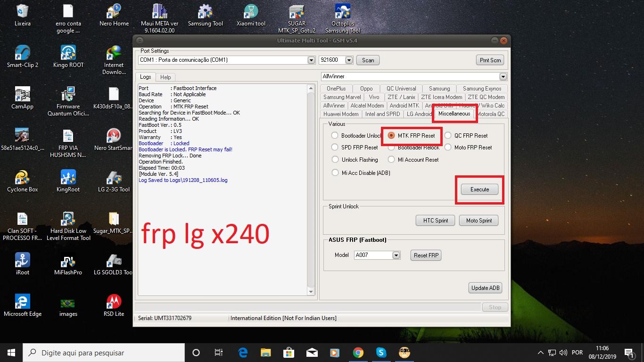Viewport: 644px width, 362px height.
Task: Choose the SPD FRP Reset option
Action: 335,148
